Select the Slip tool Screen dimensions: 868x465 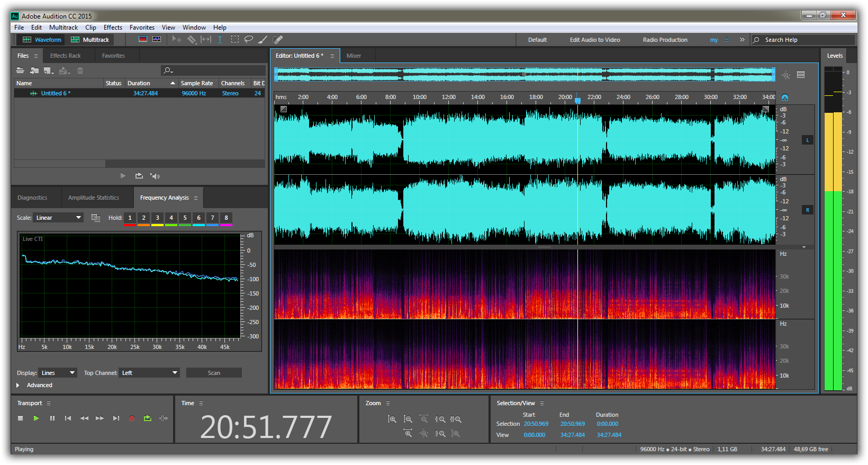[x=206, y=39]
